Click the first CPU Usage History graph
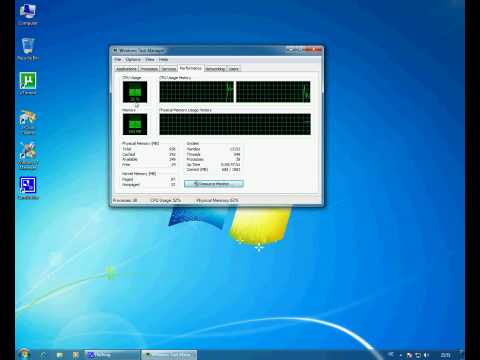 point(197,92)
